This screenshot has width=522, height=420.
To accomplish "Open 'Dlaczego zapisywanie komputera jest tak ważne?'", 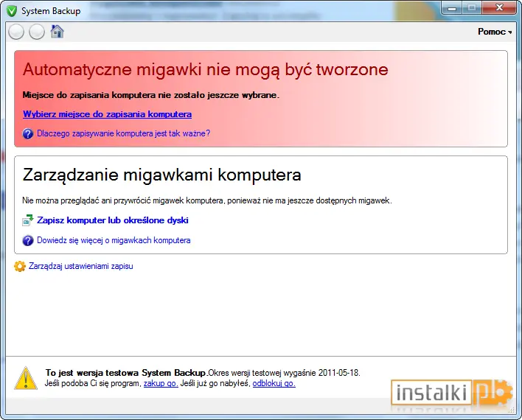I will click(x=124, y=133).
